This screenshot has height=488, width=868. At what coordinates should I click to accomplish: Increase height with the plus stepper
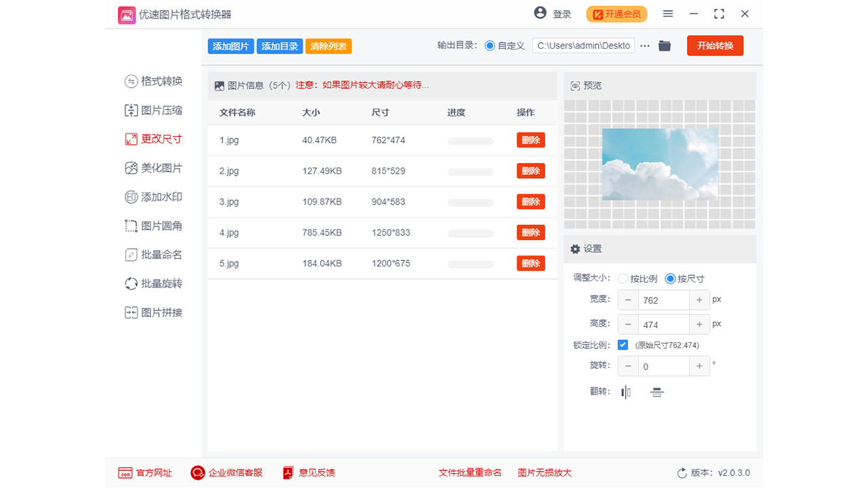point(699,324)
